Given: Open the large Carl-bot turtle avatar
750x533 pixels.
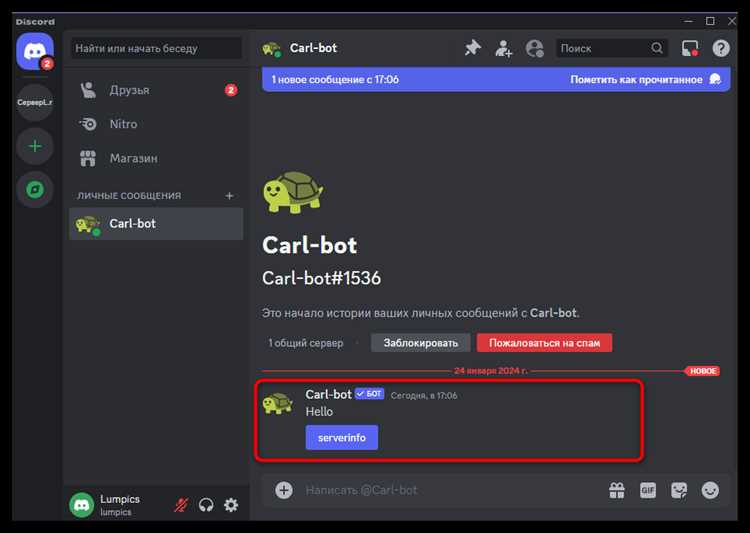Looking at the screenshot, I should (293, 192).
